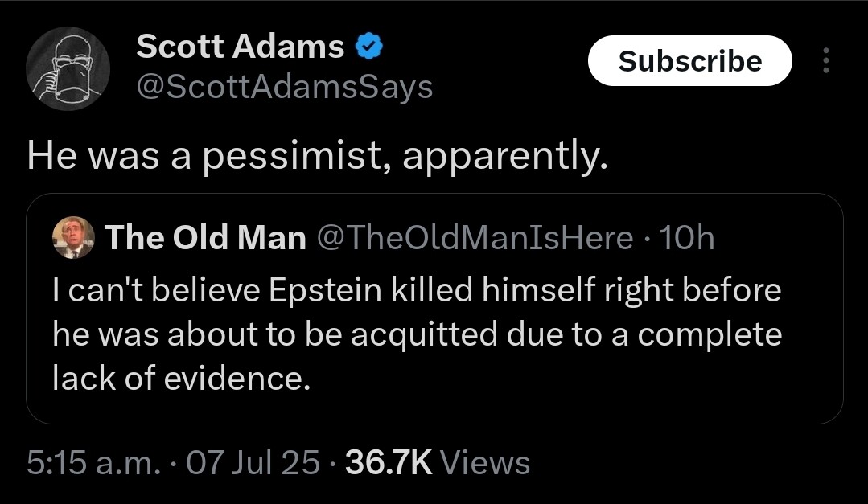The width and height of the screenshot is (868, 504).
Task: Select the 'He was a pessimist, apparently.' text
Action: click(317, 156)
